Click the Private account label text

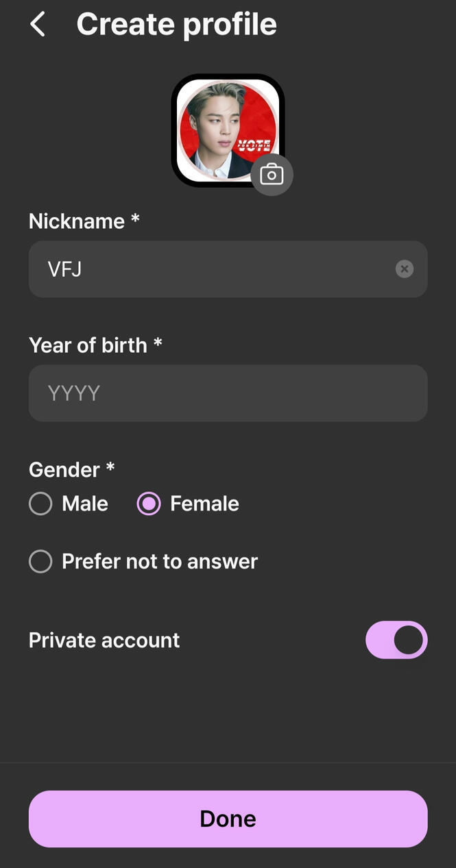point(104,640)
